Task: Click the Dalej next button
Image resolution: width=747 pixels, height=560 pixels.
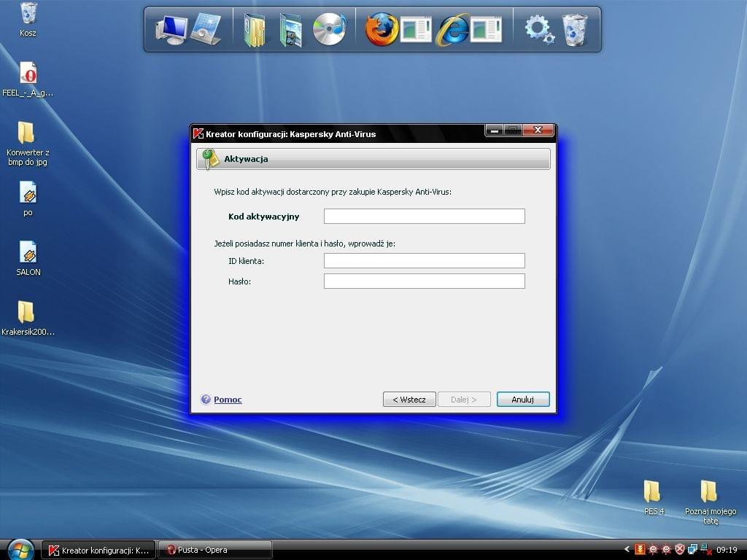Action: tap(464, 400)
